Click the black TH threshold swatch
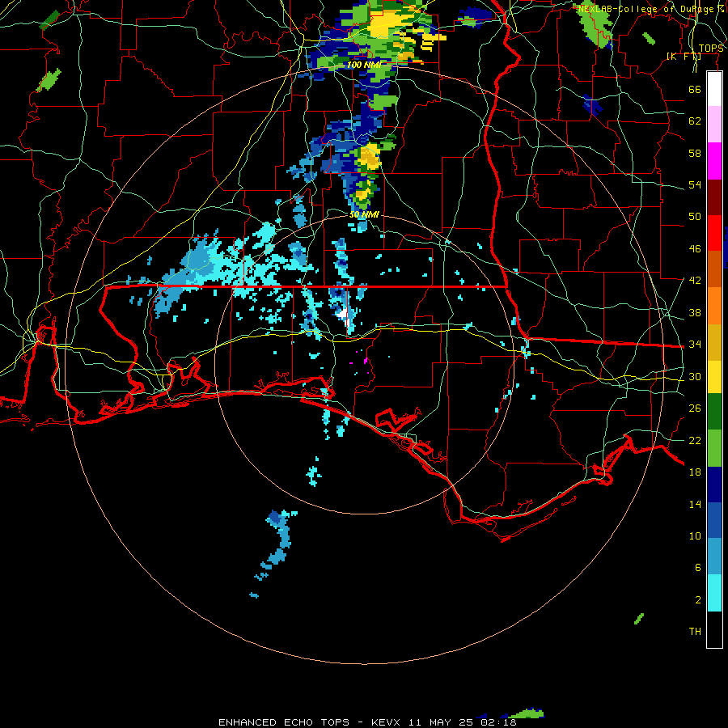The image size is (728, 728). point(714,629)
